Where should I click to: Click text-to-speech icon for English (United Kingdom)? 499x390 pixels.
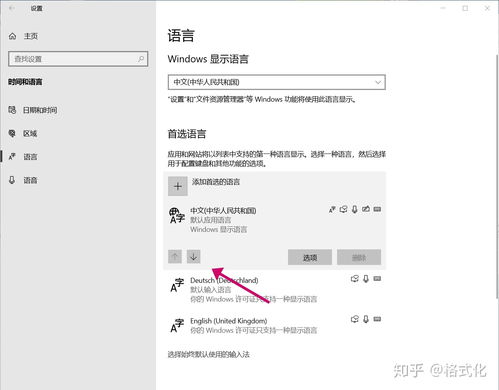pos(355,319)
